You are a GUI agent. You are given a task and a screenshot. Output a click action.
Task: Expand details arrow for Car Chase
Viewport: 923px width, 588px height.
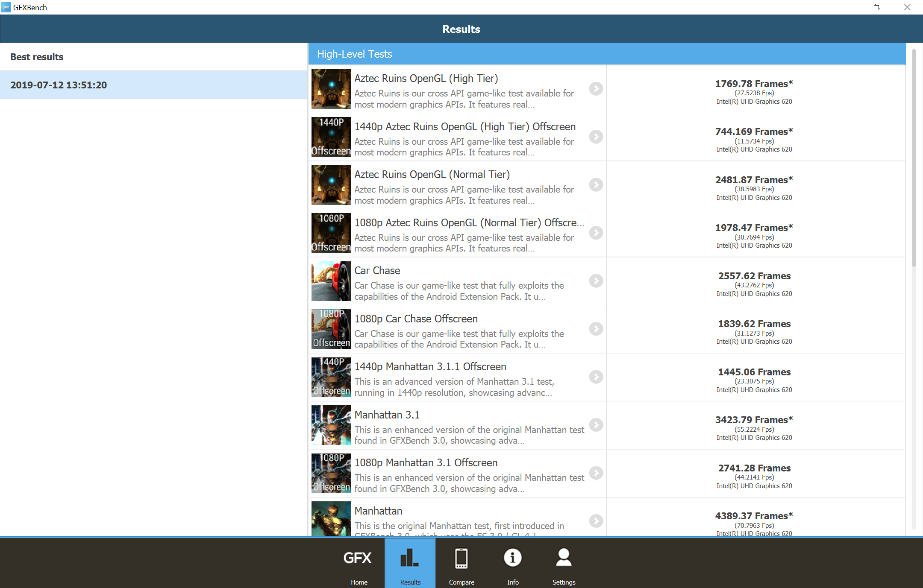tap(596, 281)
